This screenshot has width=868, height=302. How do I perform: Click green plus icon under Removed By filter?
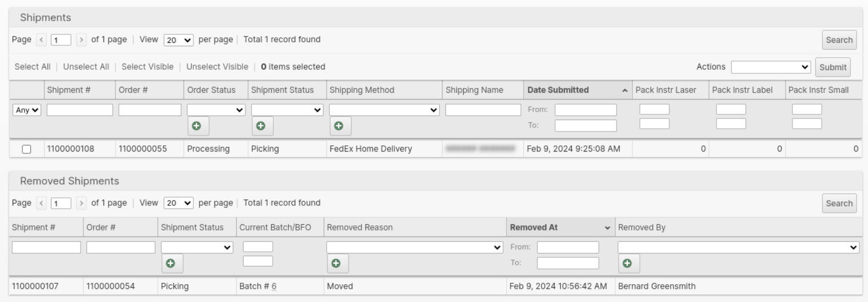tap(627, 264)
